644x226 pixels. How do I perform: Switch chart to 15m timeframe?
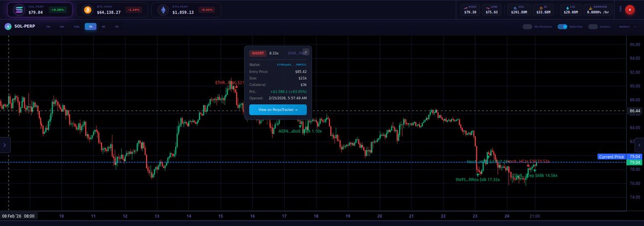pyautogui.click(x=76, y=27)
